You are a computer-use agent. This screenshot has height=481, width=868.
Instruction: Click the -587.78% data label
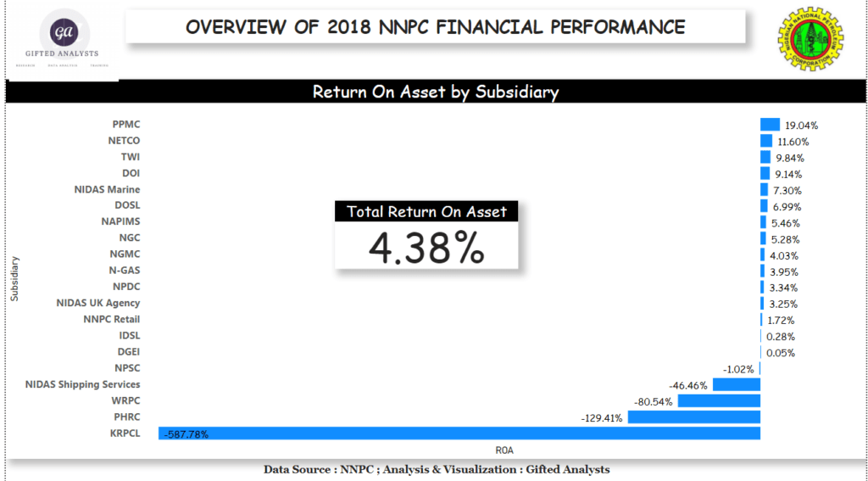[185, 434]
